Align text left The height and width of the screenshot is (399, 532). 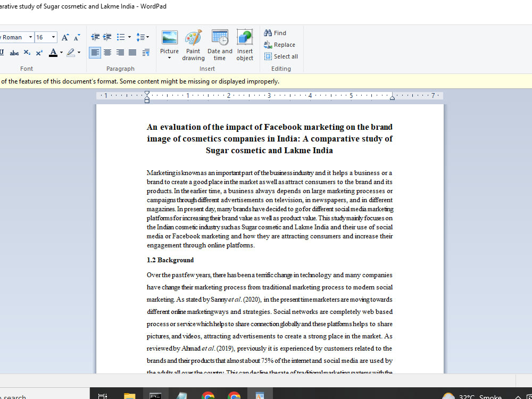[x=95, y=53]
